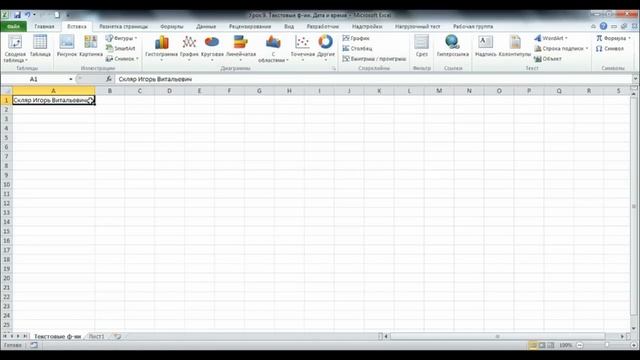Open the Рецензирование tab
Viewport: 640px width, 360px height.
click(250, 26)
